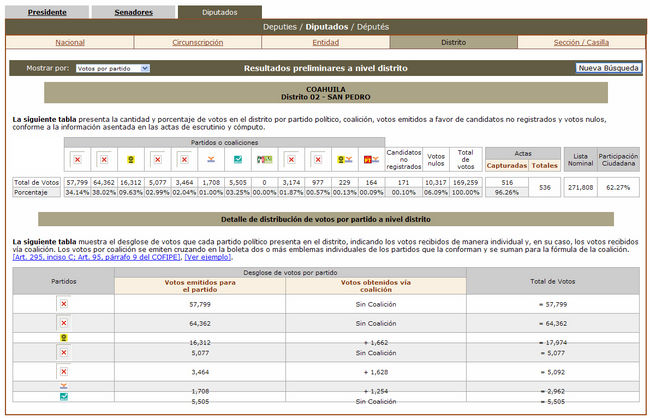Click the party image in the 5,077 row
Viewport: 650px width, 418px height.
coord(64,352)
